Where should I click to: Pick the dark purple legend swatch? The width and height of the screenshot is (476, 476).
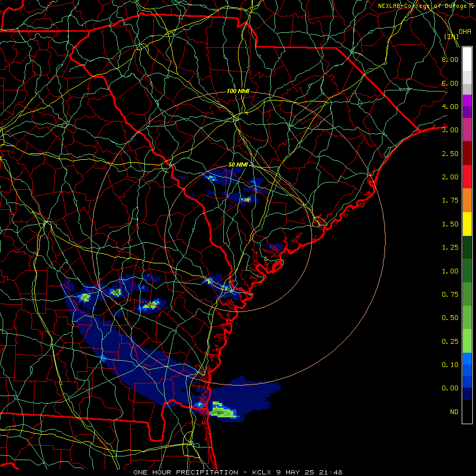467,112
